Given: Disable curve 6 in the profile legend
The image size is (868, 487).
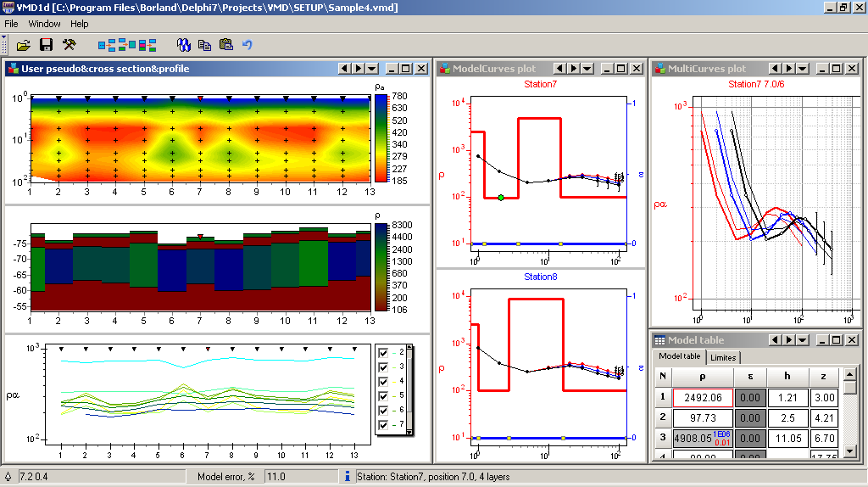Looking at the screenshot, I should click(384, 410).
